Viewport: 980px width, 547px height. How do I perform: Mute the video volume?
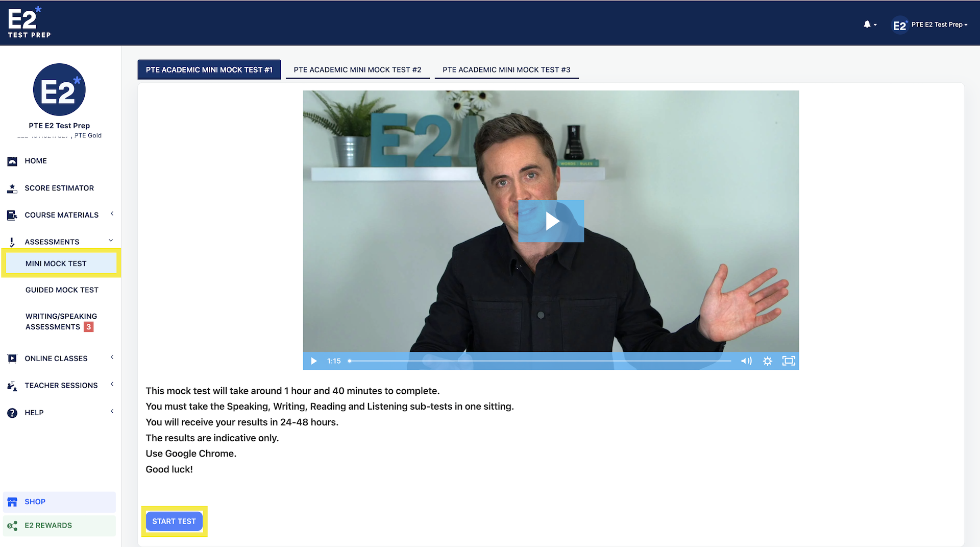[746, 361]
